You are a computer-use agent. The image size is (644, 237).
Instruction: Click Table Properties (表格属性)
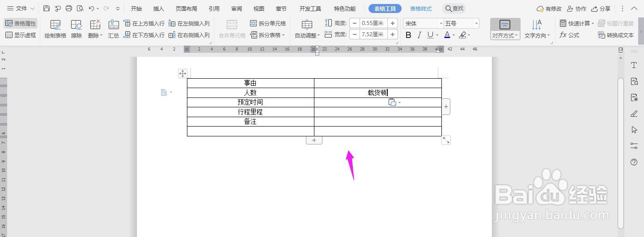coord(21,23)
